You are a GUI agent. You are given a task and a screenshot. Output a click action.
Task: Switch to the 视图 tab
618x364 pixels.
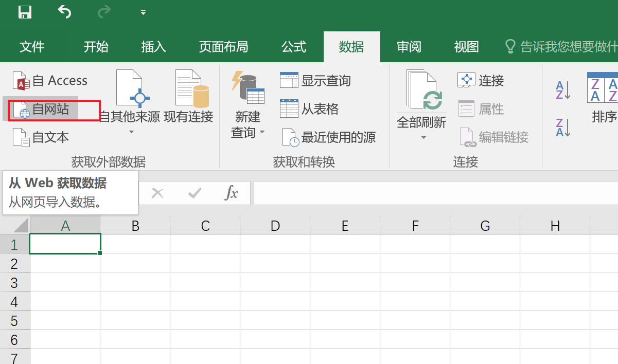(467, 47)
